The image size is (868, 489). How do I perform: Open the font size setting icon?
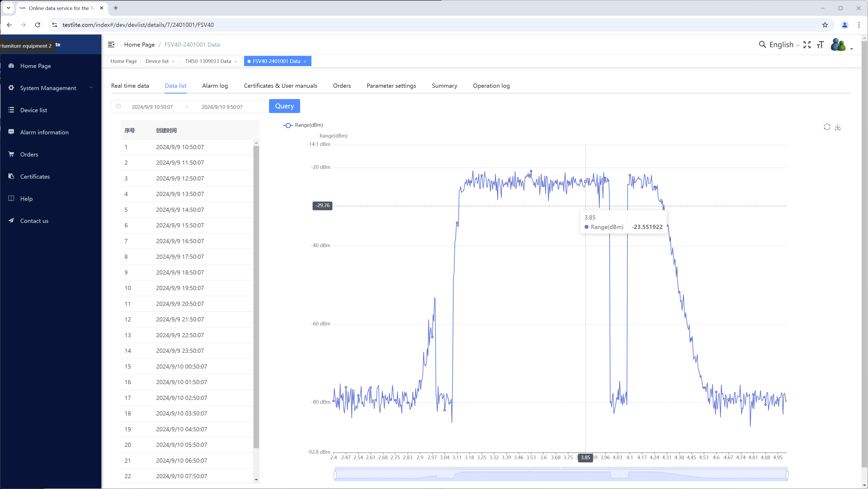[x=820, y=45]
